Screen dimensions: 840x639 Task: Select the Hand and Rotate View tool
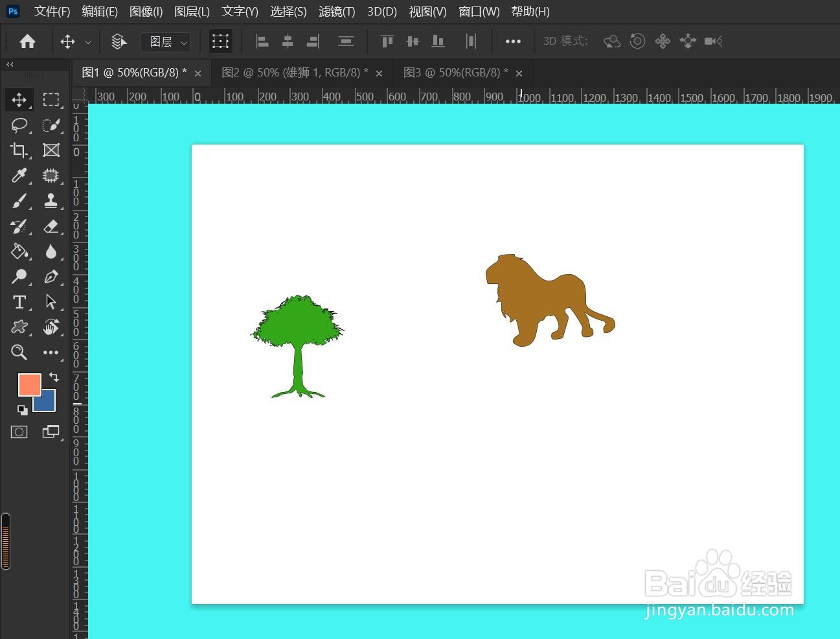click(51, 327)
